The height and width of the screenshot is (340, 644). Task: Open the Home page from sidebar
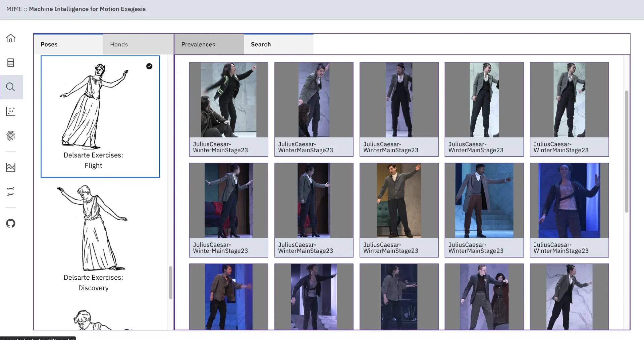tap(11, 38)
